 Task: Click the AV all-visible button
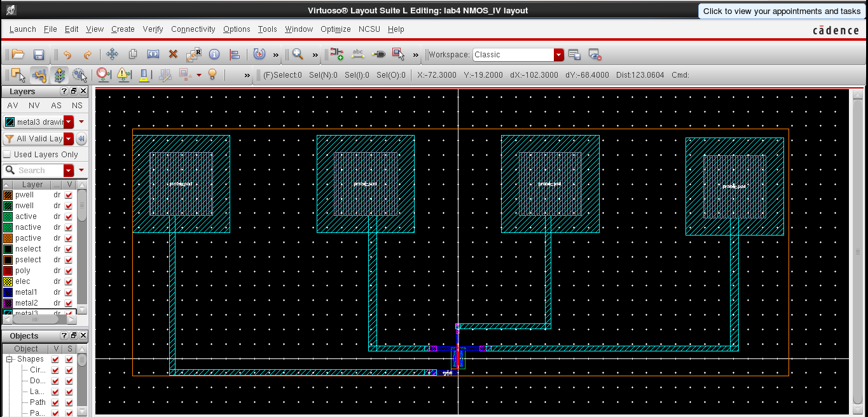(12, 106)
